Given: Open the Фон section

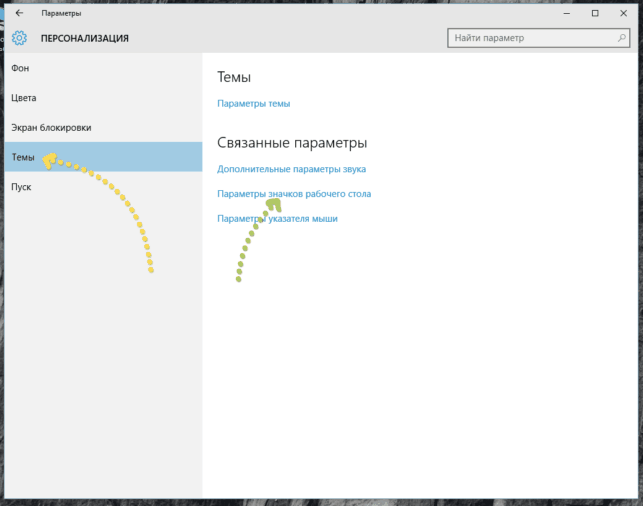Looking at the screenshot, I should tap(103, 68).
